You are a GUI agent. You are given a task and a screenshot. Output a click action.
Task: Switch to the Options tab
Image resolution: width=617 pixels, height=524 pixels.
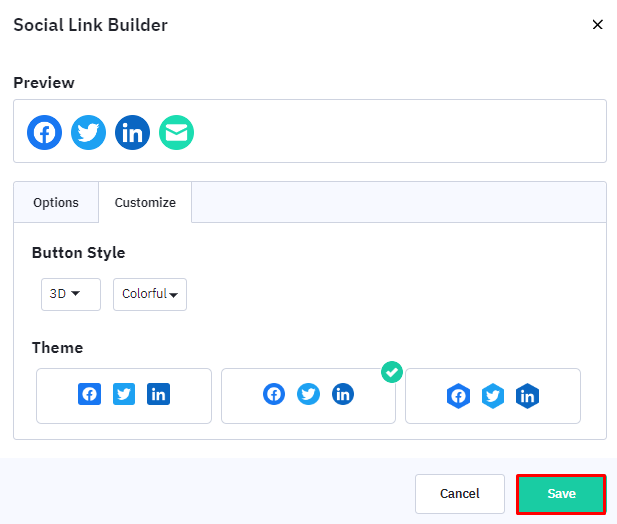[56, 203]
